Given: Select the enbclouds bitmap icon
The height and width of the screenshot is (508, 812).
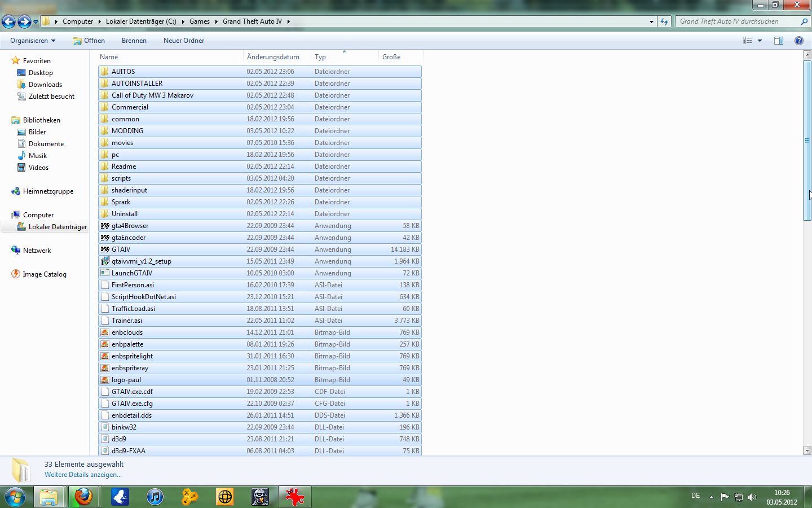Looking at the screenshot, I should point(105,332).
